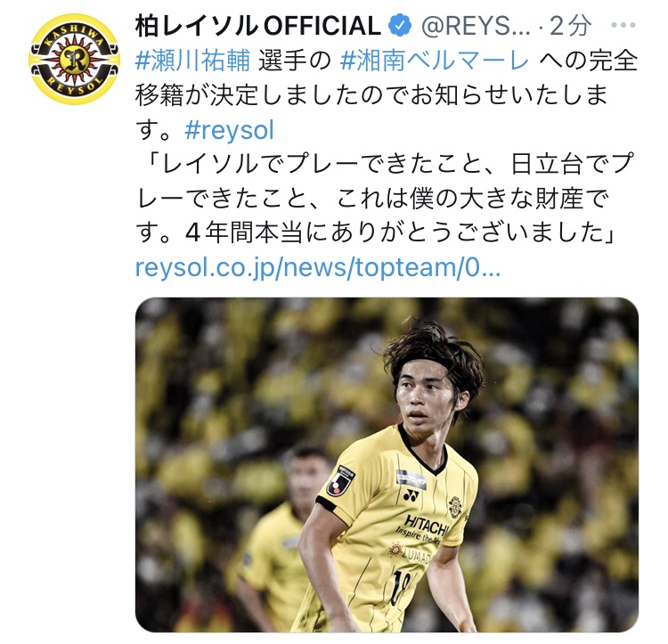Click the tweet text mentioning 完全移籍が決定
This screenshot has width=668, height=644.
[387, 95]
